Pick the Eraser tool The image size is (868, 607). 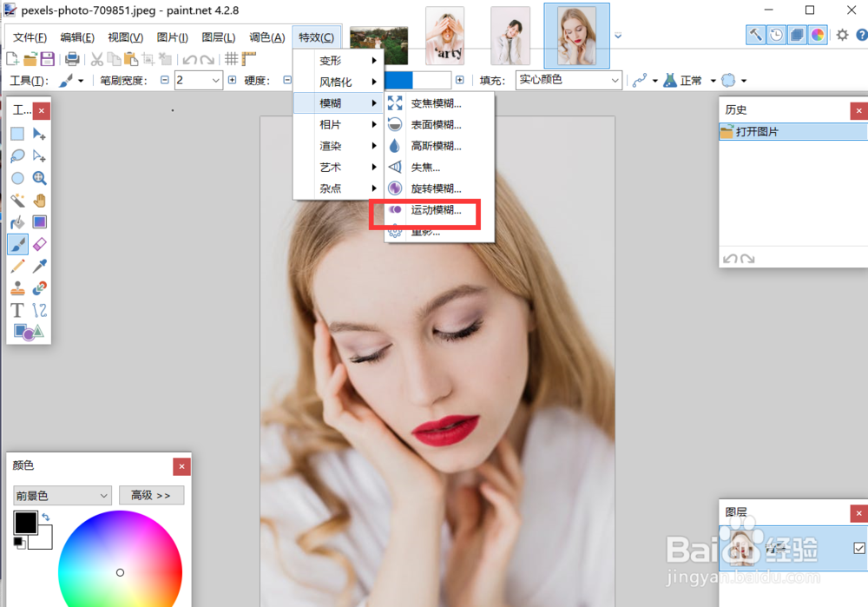click(x=39, y=244)
